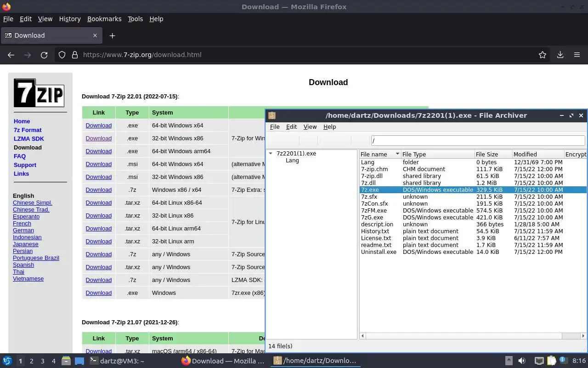
Task: Open the tracking protection shield icon
Action: 62,55
